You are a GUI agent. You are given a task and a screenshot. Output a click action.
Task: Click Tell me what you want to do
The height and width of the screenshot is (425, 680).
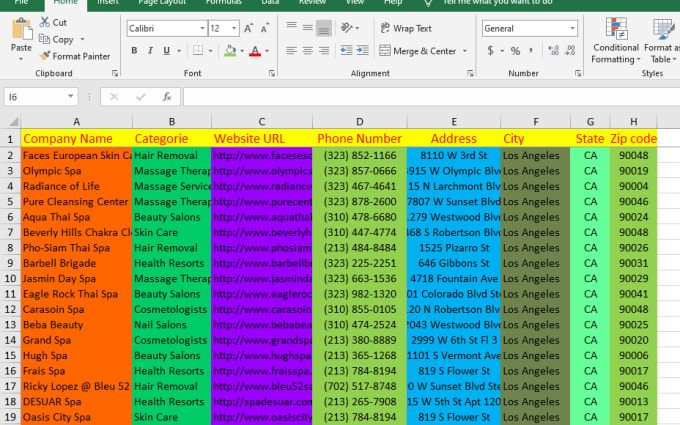click(497, 2)
